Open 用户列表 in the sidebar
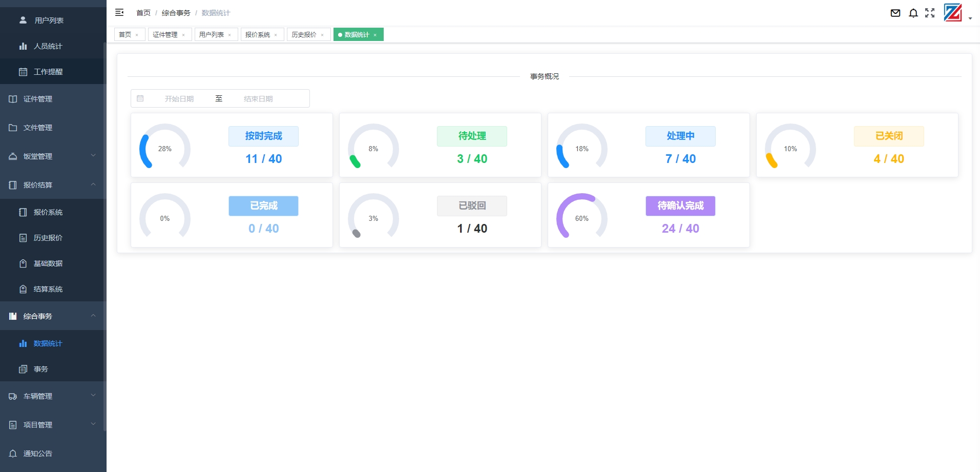The image size is (980, 472). pyautogui.click(x=52, y=20)
